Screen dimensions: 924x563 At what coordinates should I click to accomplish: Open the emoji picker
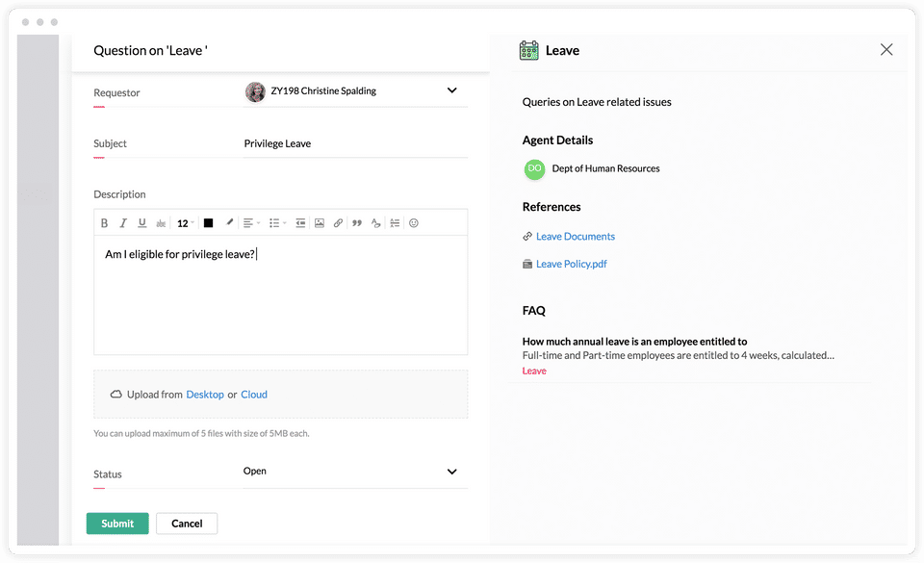click(414, 223)
